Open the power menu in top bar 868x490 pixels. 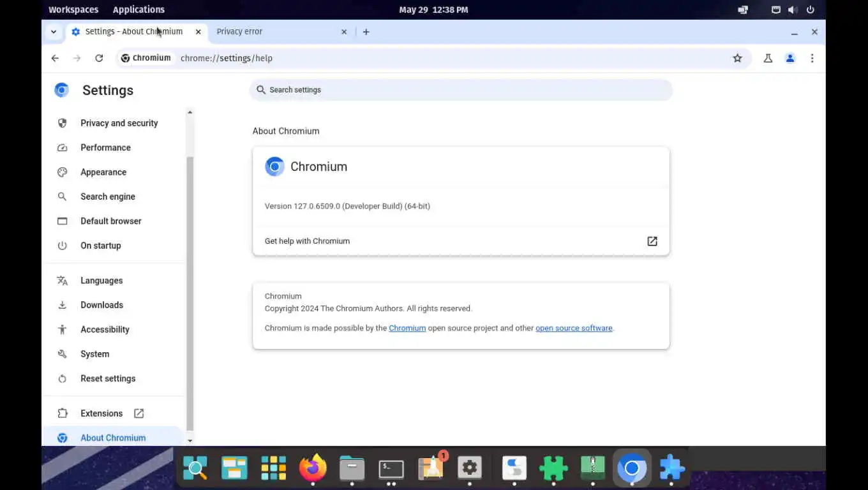811,10
